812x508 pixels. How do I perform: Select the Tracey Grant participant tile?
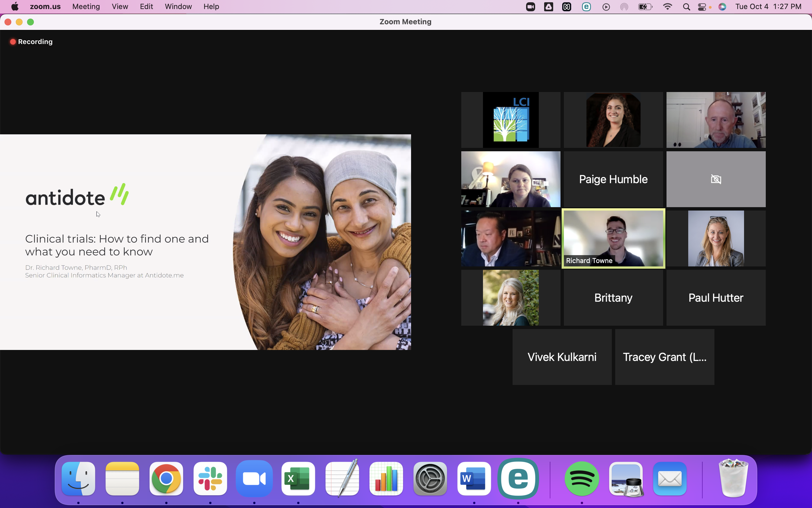[664, 357]
